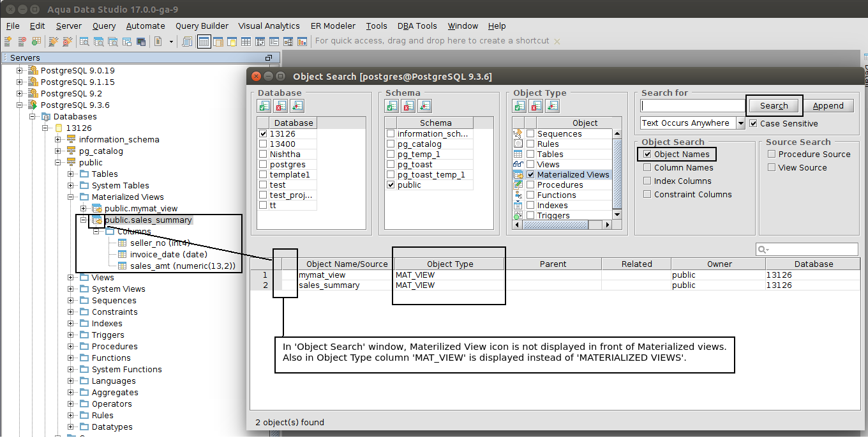Expand the PostgreSQL 9.0.19 server node
This screenshot has width=868, height=438.
[19, 71]
